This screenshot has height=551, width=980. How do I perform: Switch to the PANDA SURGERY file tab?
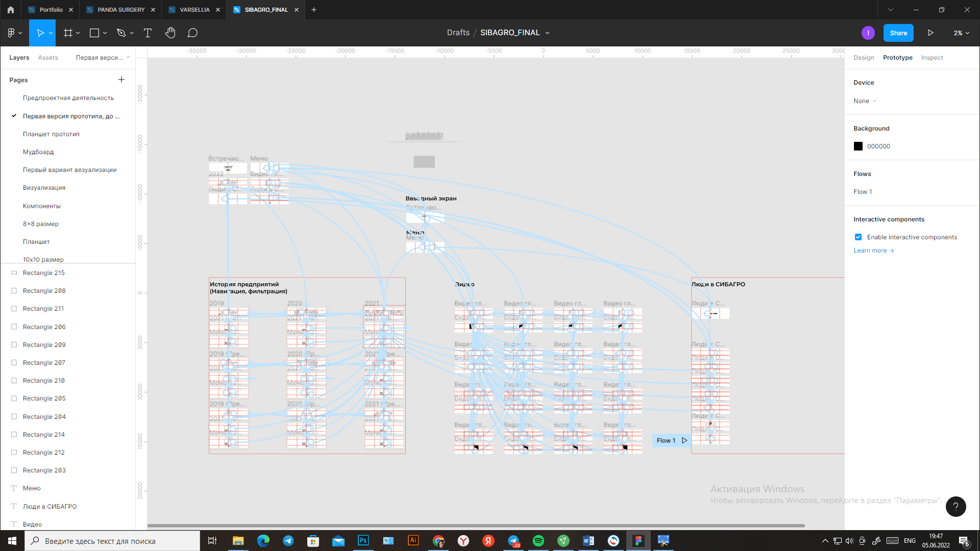pos(121,10)
